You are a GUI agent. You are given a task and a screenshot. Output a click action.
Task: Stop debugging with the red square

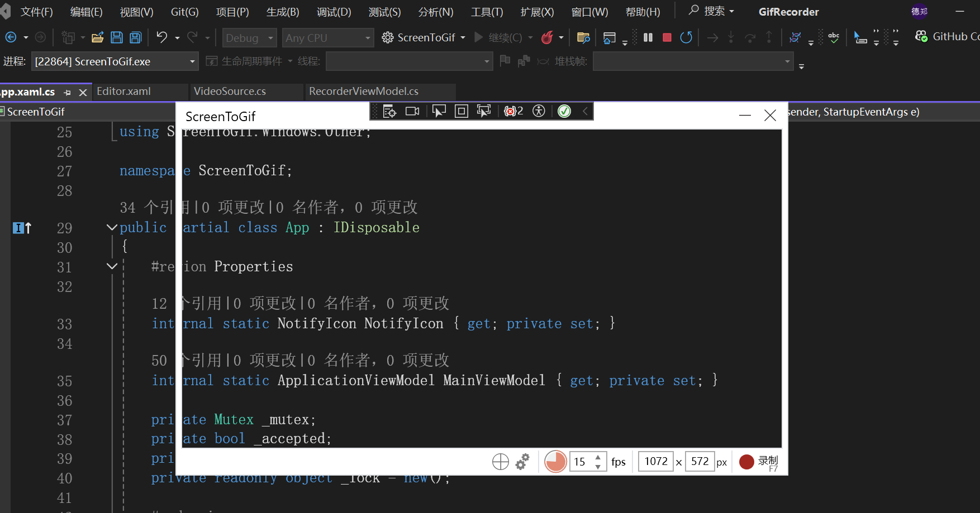click(x=667, y=37)
